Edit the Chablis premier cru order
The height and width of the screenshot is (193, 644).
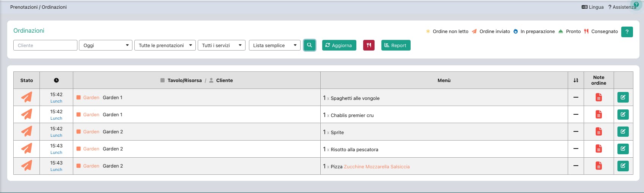click(x=623, y=114)
